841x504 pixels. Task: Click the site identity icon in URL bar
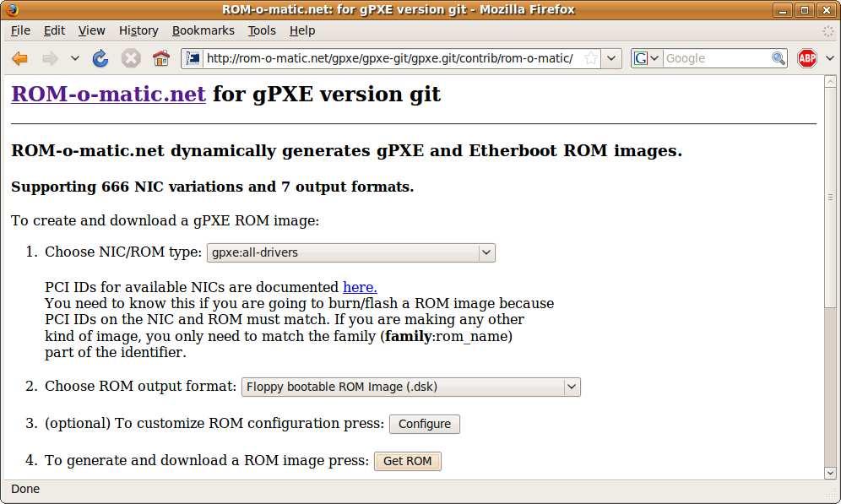193,58
